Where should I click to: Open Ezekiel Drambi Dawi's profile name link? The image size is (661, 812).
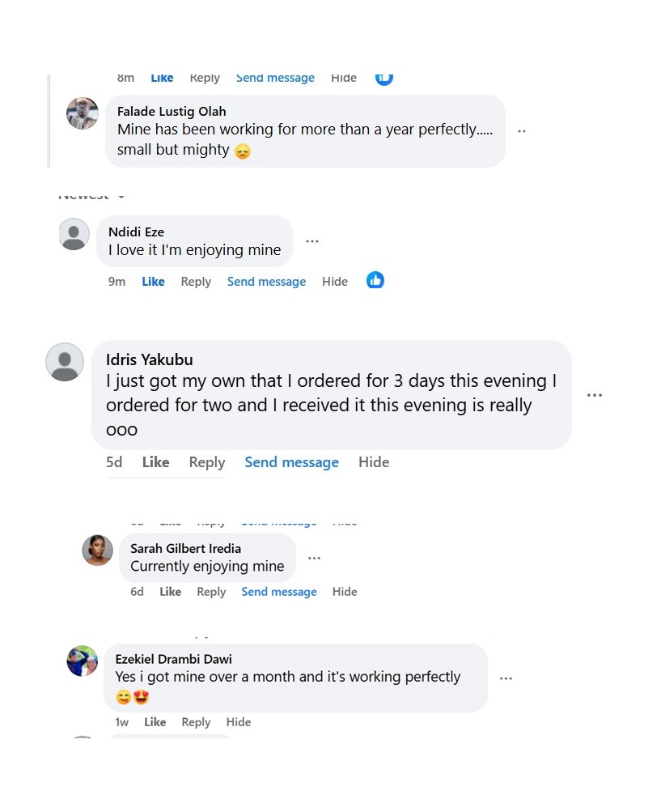click(x=174, y=659)
